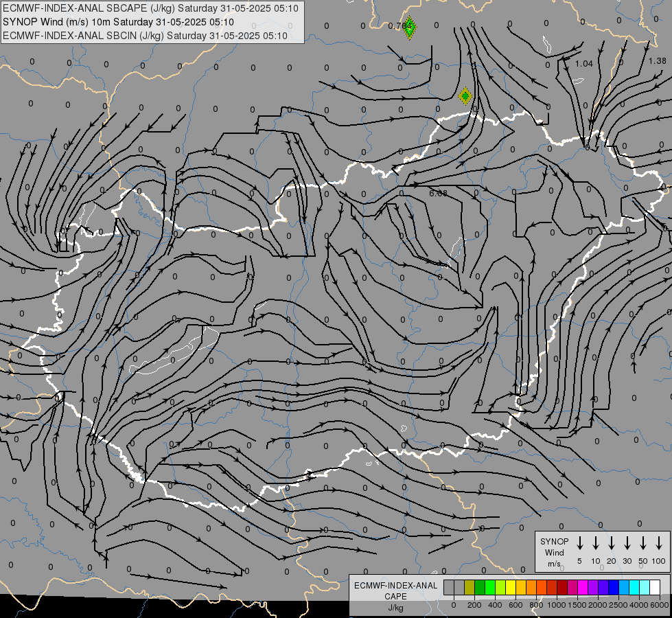Image resolution: width=672 pixels, height=618 pixels.
Task: Click the 1.38 CAPE value on map
Action: pyautogui.click(x=658, y=61)
